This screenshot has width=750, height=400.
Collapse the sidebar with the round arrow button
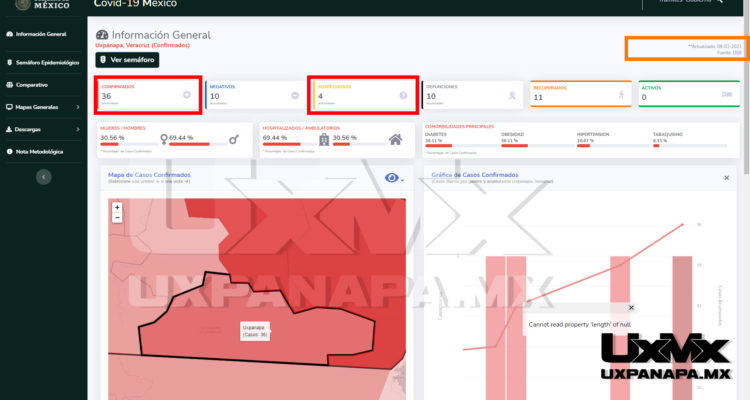click(x=44, y=177)
